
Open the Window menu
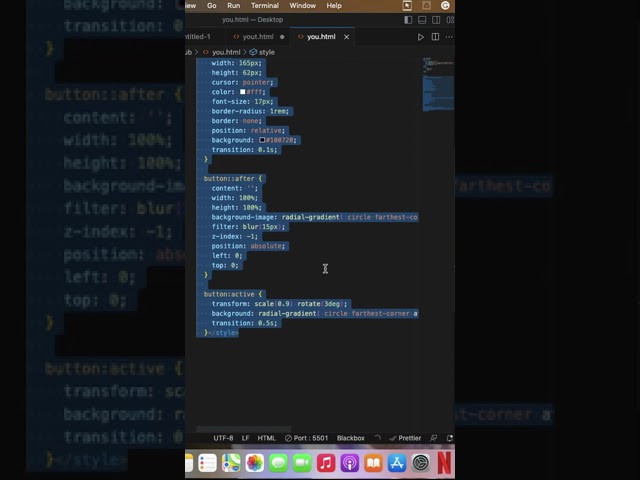coord(302,6)
